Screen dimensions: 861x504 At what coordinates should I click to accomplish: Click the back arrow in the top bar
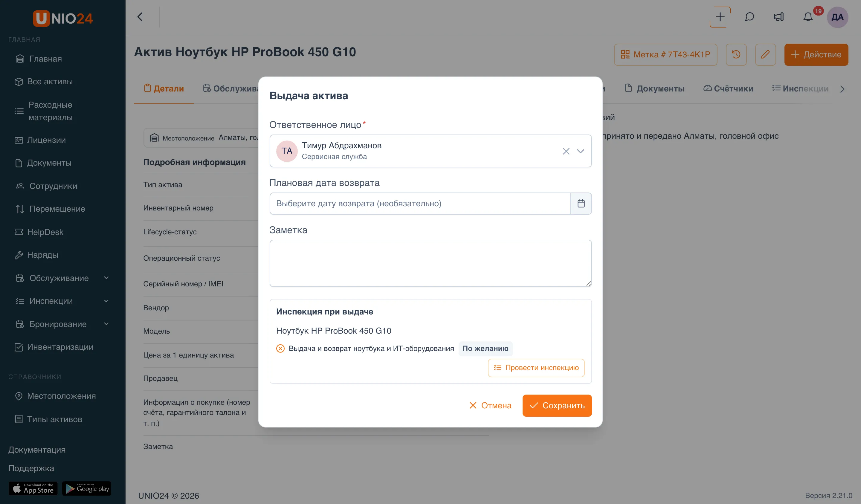point(140,17)
